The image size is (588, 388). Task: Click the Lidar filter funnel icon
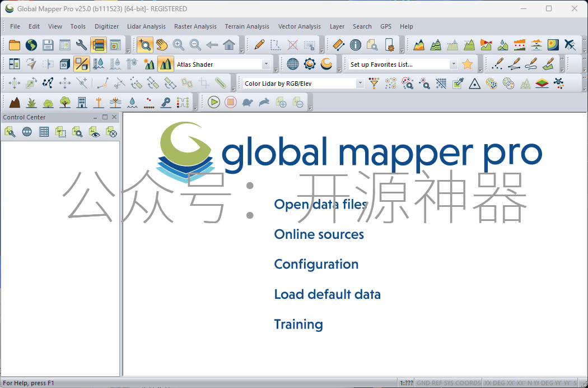click(374, 84)
